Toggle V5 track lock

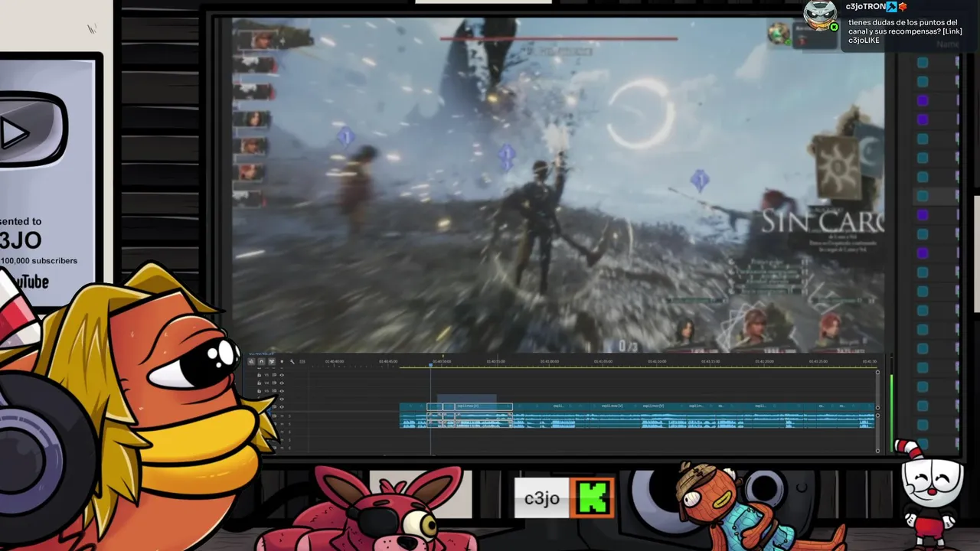(x=259, y=375)
